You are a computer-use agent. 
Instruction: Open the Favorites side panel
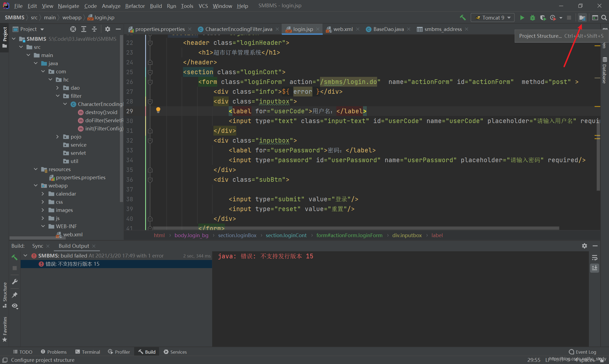[5, 329]
